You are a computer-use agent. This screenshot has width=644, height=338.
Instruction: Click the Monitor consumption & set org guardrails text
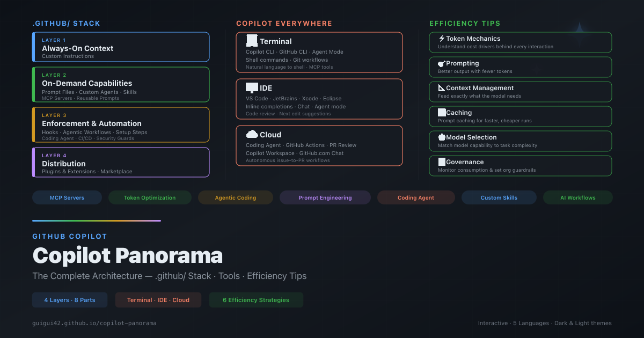point(487,170)
